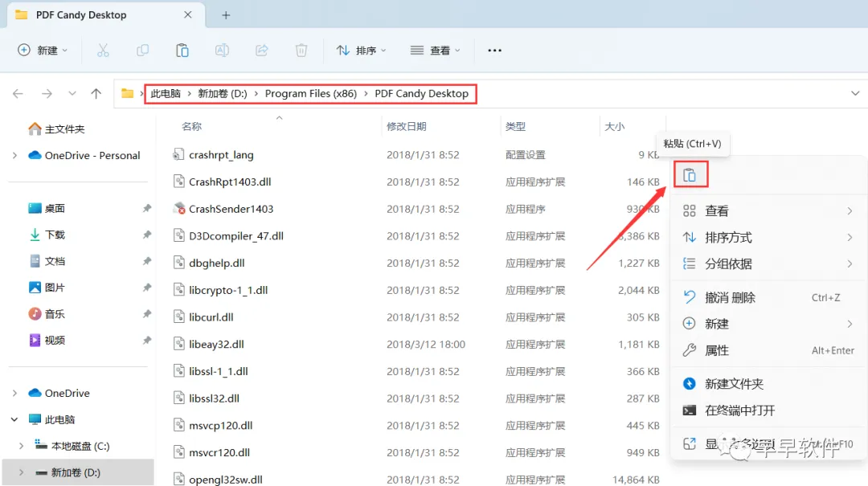Choose 新建文件夹 in context menu
This screenshot has width=868, height=486.
pyautogui.click(x=768, y=384)
